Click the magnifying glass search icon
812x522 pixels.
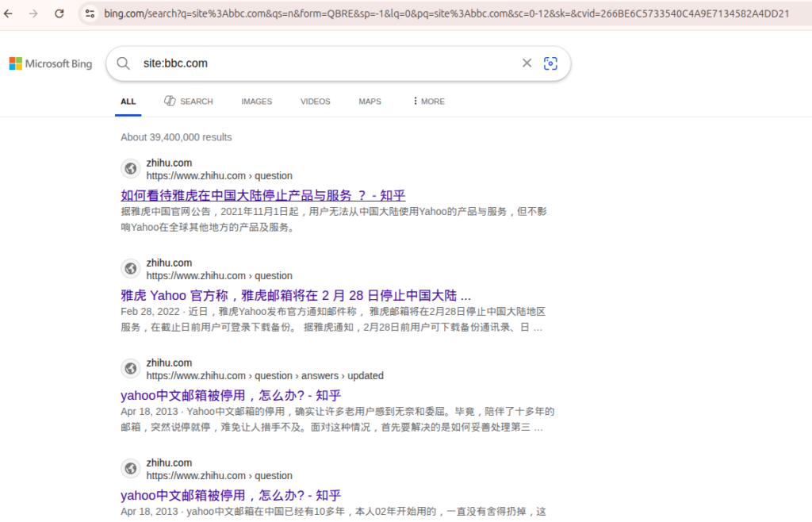[x=124, y=63]
